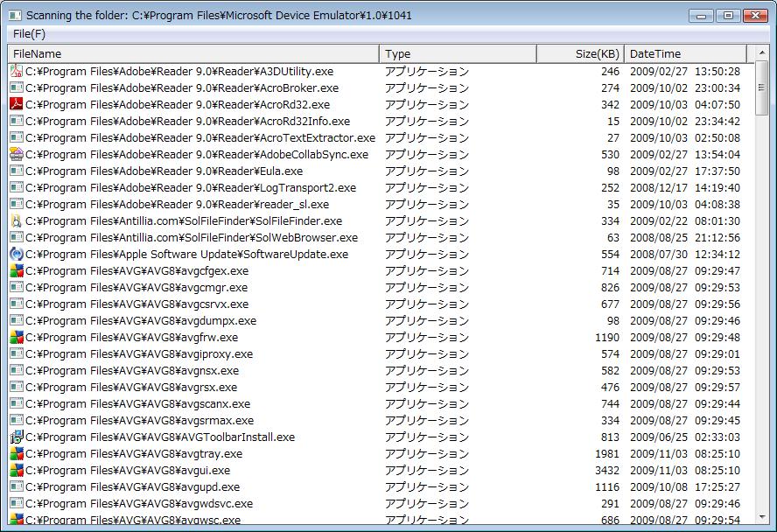Select the avgwdsvc.exe file path
Image resolution: width=777 pixels, height=532 pixels.
[139, 504]
